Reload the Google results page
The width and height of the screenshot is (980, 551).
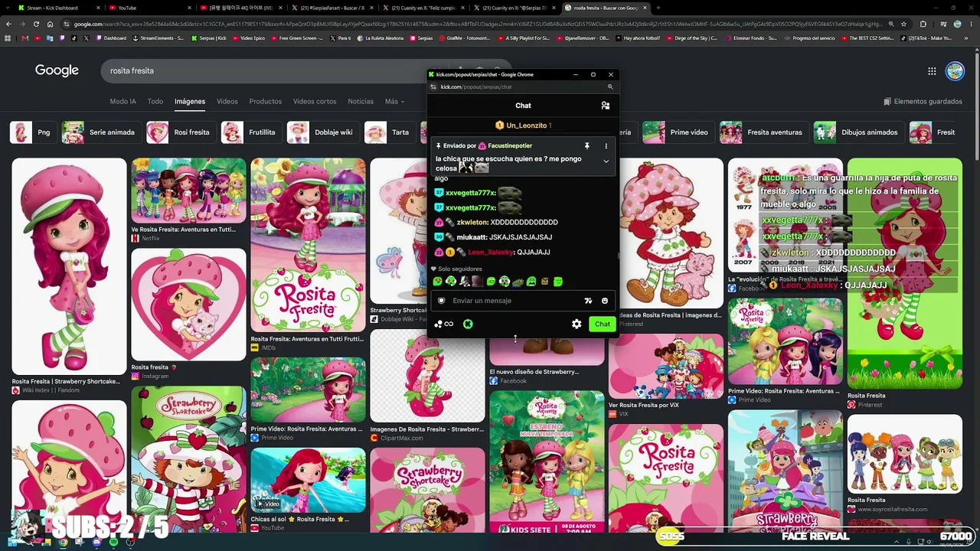click(36, 24)
